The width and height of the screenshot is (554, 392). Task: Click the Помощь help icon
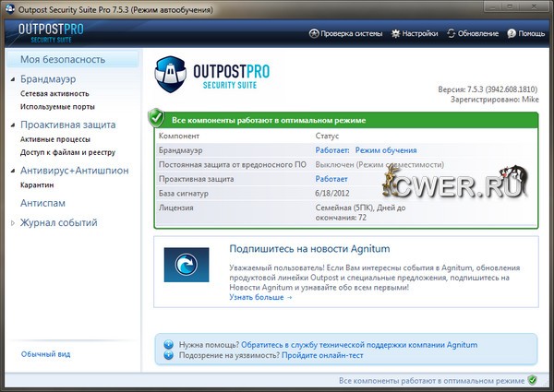click(511, 33)
